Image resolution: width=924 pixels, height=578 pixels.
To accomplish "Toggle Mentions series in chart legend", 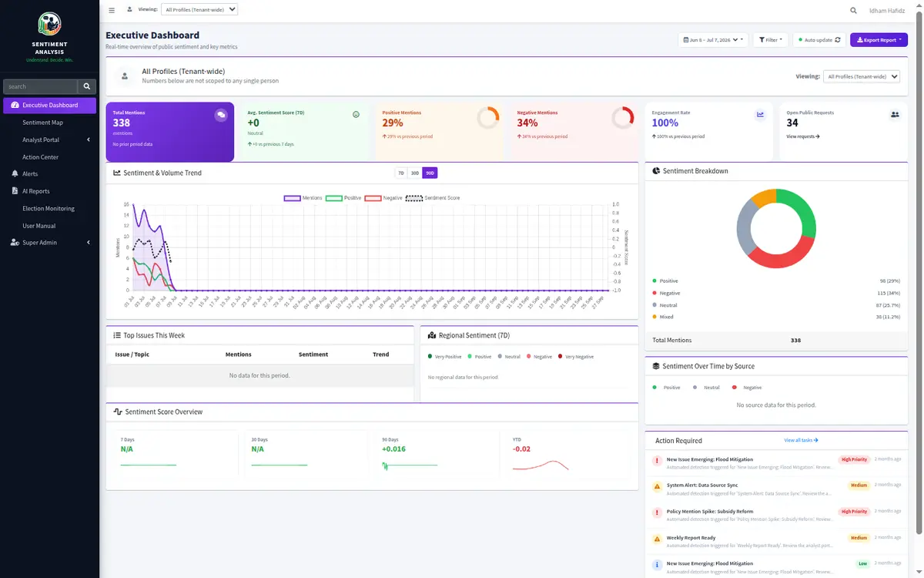I will coord(303,198).
